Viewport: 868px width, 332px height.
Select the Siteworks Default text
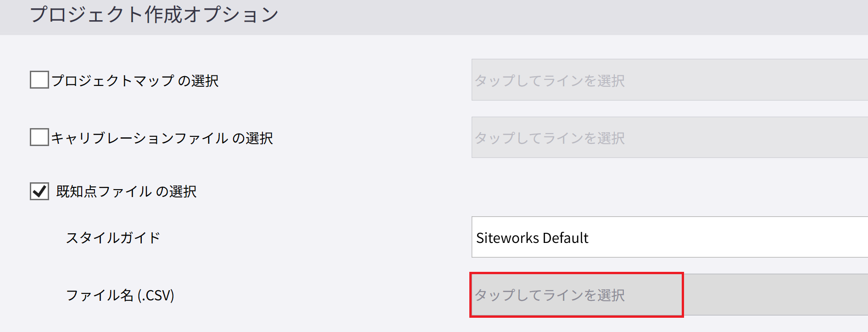532,238
